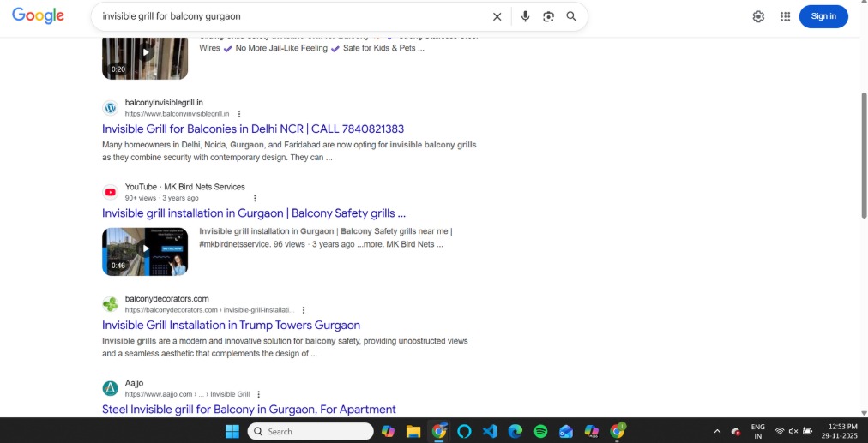Screen dimensions: 868x443
Task: Open more options for balconydecorators.com result
Action: (x=304, y=310)
